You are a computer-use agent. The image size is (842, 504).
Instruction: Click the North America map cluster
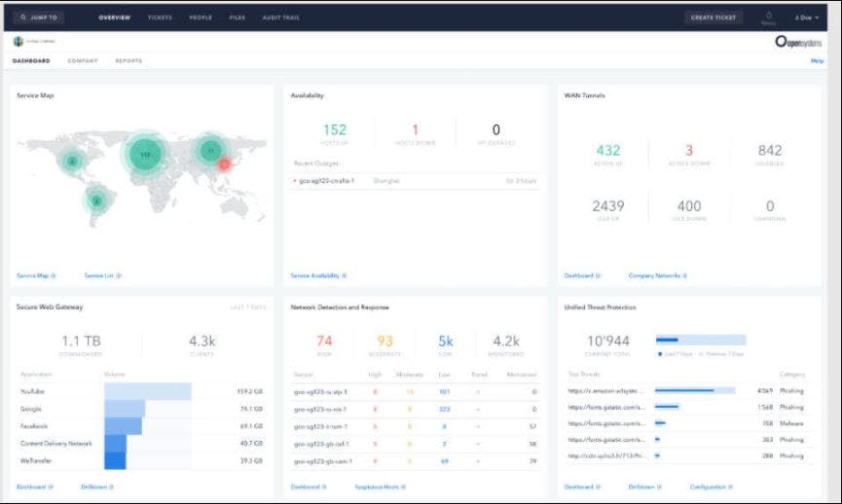point(72,161)
